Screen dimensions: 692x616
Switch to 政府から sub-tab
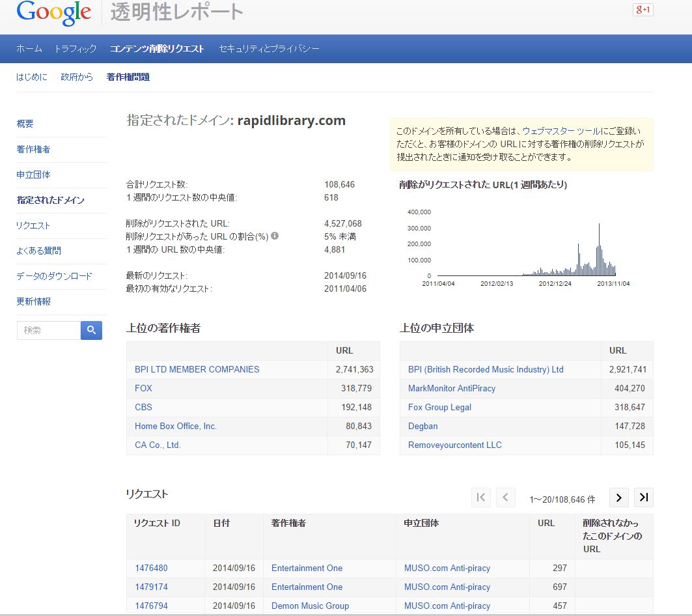[x=77, y=77]
